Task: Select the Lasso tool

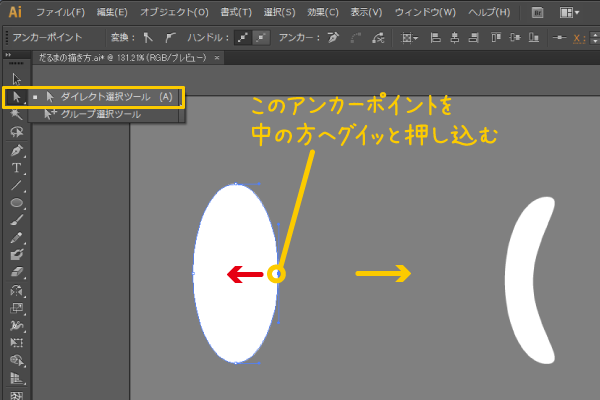Action: pyautogui.click(x=17, y=132)
